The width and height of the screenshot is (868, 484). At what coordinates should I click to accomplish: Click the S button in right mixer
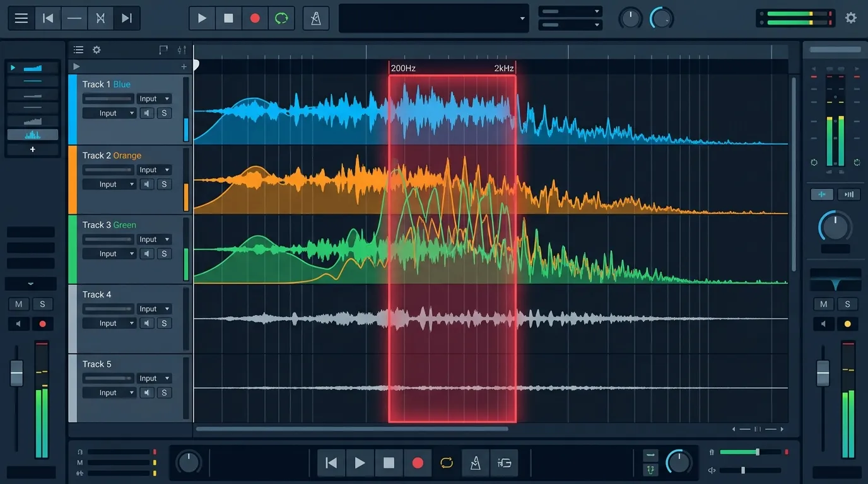(847, 304)
